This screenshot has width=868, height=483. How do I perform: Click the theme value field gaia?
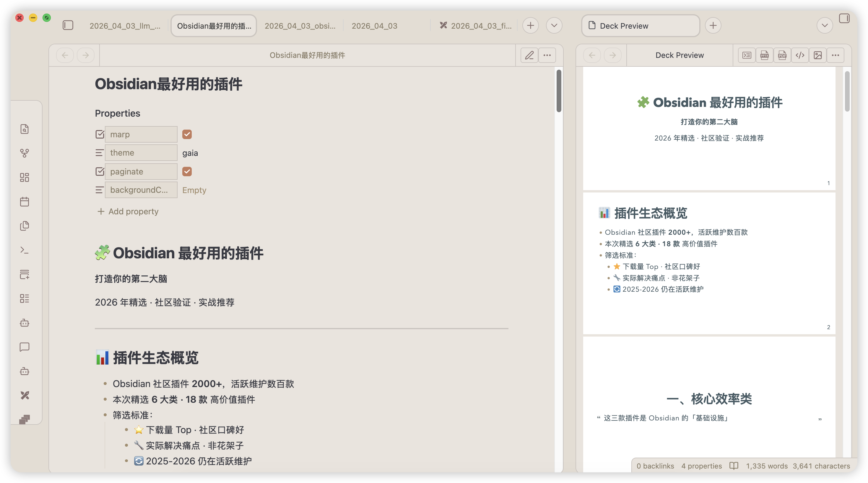(x=190, y=153)
